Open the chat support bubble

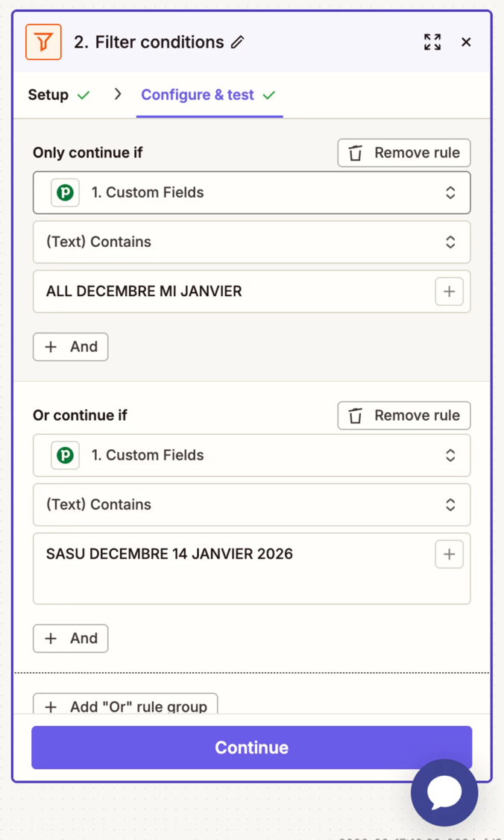point(444,793)
